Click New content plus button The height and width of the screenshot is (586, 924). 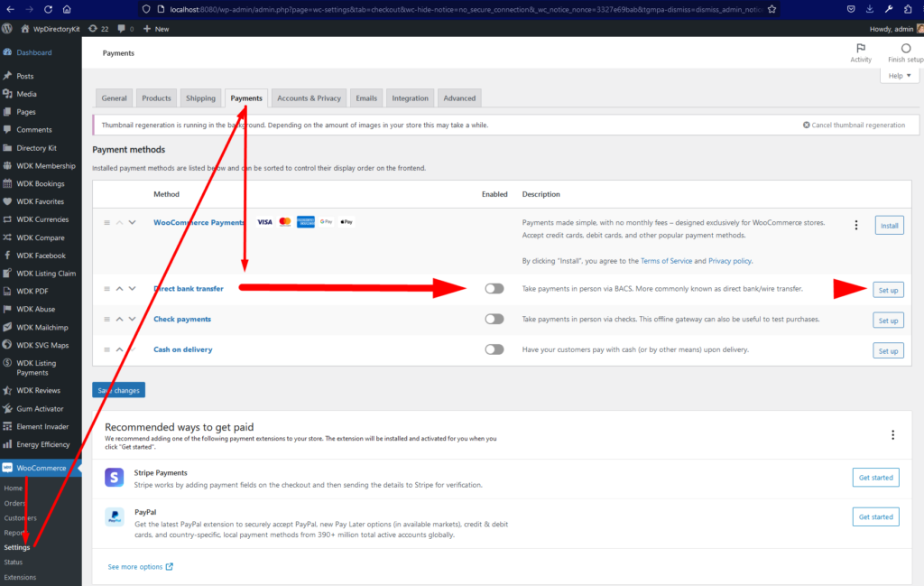(x=156, y=28)
